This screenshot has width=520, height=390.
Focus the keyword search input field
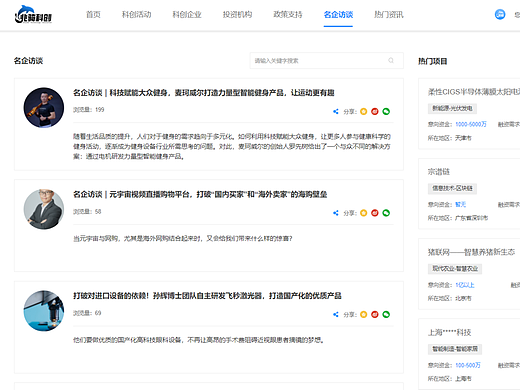click(x=327, y=61)
